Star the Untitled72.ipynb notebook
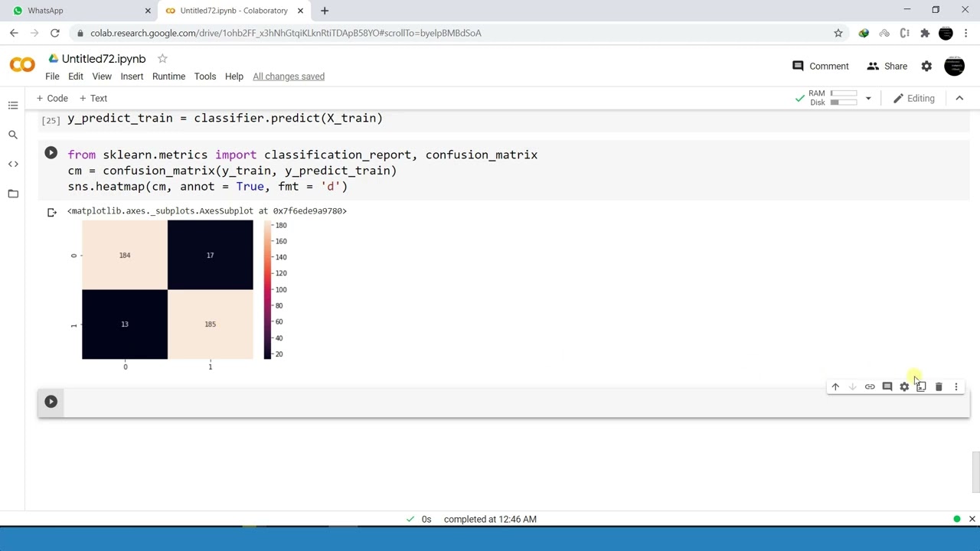This screenshot has width=980, height=551. tap(162, 59)
